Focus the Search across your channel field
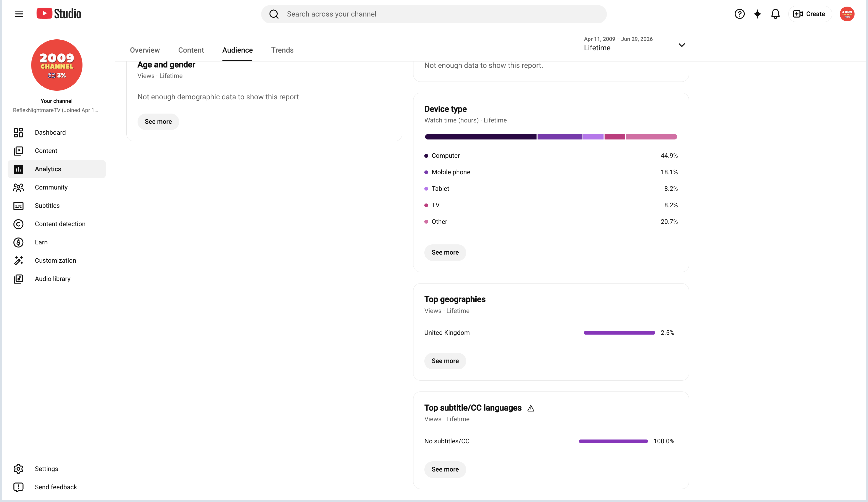Image resolution: width=868 pixels, height=502 pixels. click(x=434, y=14)
